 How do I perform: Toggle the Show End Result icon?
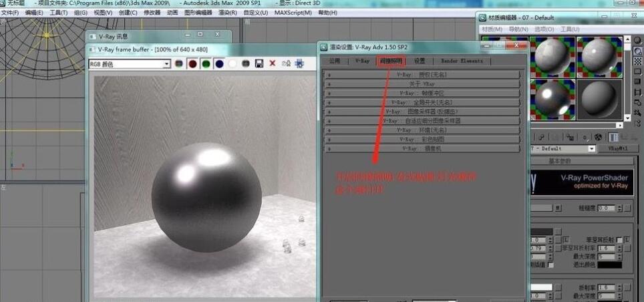point(613,137)
